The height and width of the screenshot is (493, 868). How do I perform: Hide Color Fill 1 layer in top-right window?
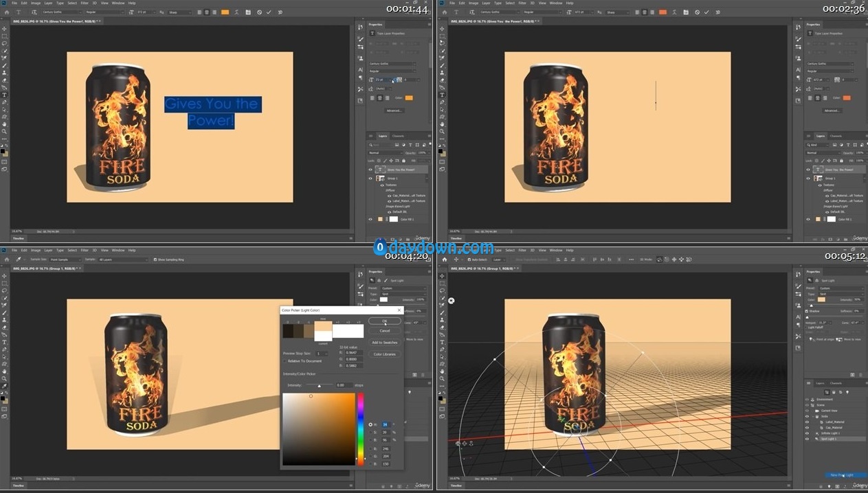[808, 219]
